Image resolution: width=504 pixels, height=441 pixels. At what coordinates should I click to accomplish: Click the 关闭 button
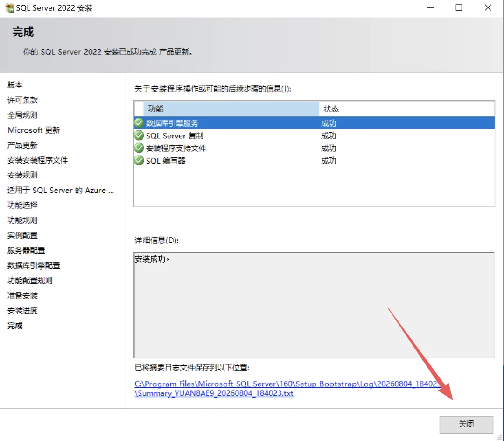pyautogui.click(x=466, y=424)
